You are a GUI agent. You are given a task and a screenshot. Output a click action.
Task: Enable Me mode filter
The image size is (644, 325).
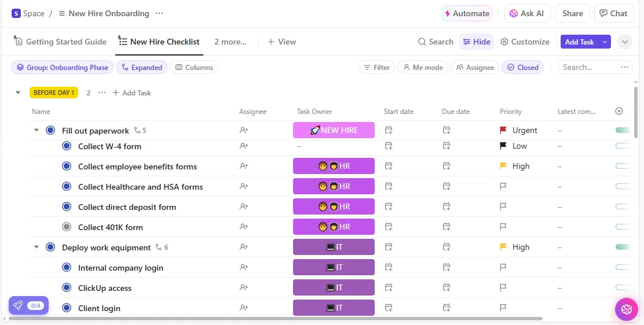pos(423,67)
